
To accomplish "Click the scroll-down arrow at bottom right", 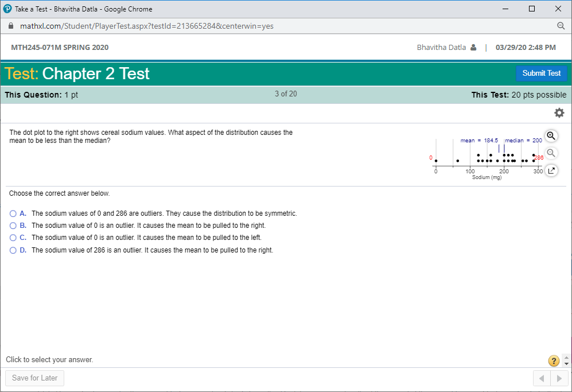I will tap(567, 363).
